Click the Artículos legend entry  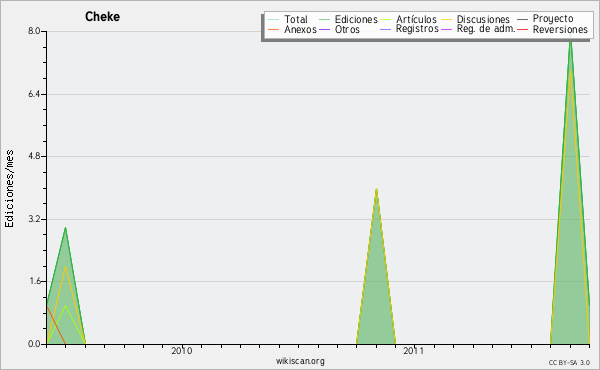408,19
